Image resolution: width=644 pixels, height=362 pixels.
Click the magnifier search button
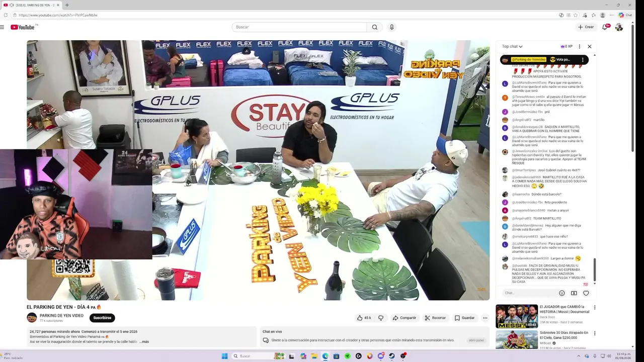[x=374, y=27]
